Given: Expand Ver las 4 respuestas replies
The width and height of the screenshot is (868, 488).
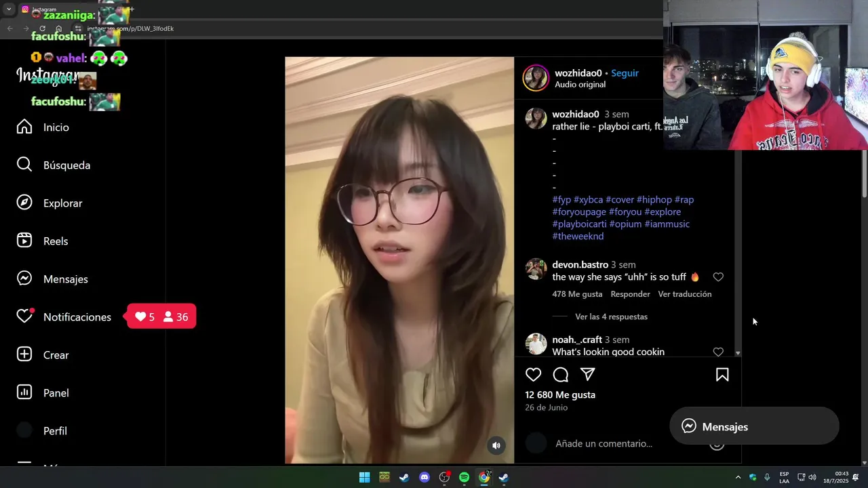Looking at the screenshot, I should point(611,317).
